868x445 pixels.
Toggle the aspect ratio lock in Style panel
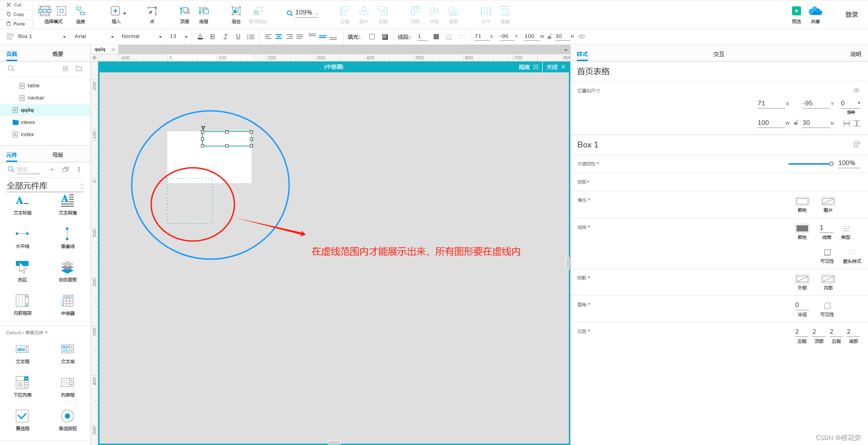pyautogui.click(x=796, y=123)
